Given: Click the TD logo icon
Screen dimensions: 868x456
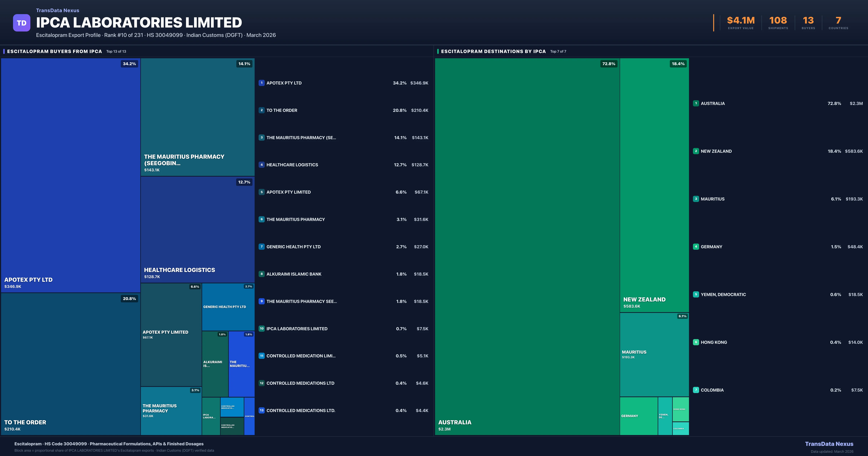Looking at the screenshot, I should (x=22, y=23).
